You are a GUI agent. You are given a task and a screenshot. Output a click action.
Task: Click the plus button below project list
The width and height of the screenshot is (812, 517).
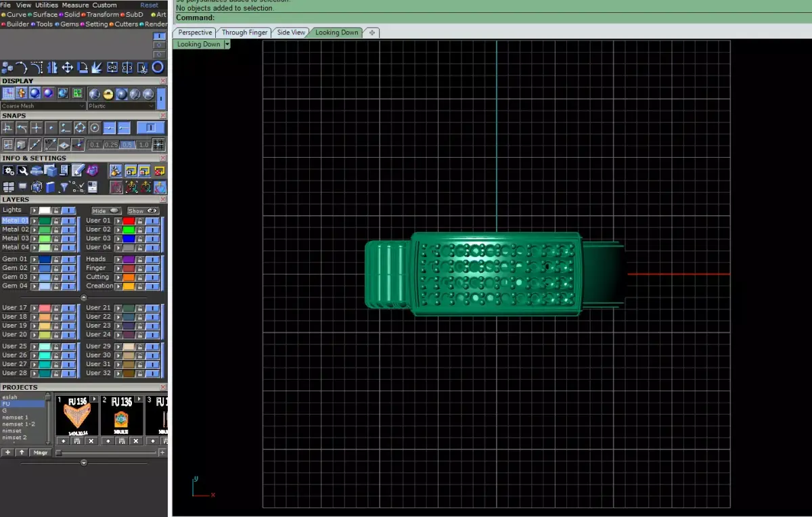[7, 453]
